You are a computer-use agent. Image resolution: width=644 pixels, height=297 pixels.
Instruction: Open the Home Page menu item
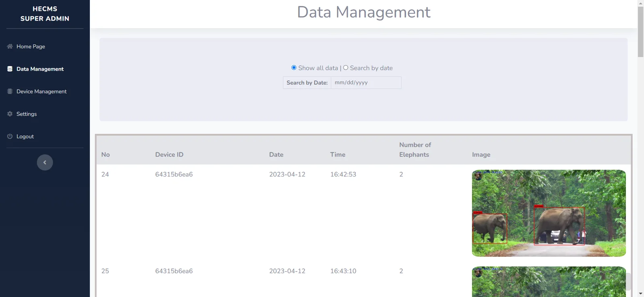click(31, 46)
